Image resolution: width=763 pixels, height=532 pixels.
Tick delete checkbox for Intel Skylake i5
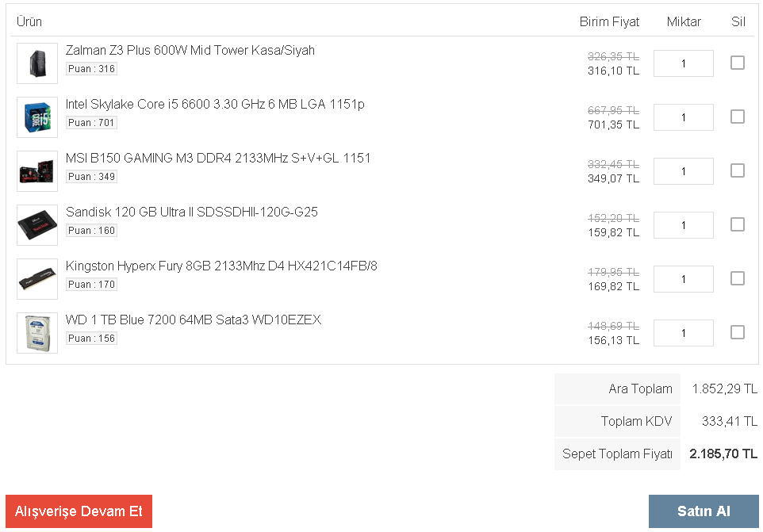tap(737, 117)
